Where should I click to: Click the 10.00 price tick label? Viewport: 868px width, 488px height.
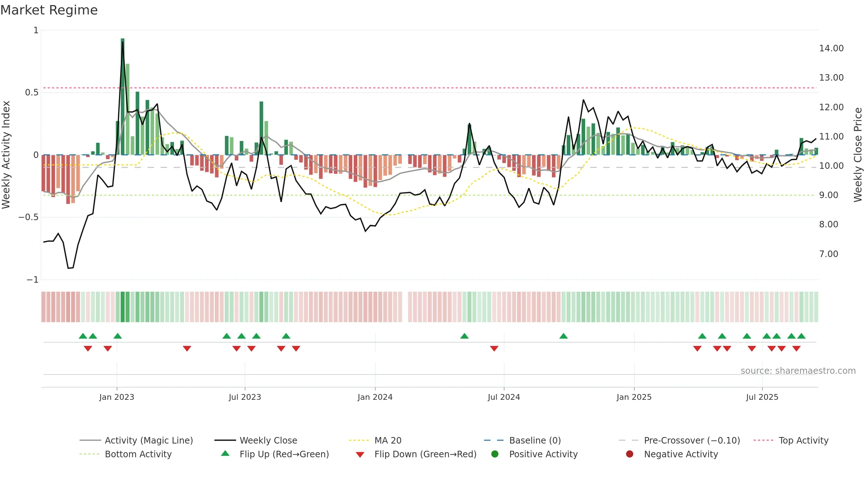pos(831,166)
